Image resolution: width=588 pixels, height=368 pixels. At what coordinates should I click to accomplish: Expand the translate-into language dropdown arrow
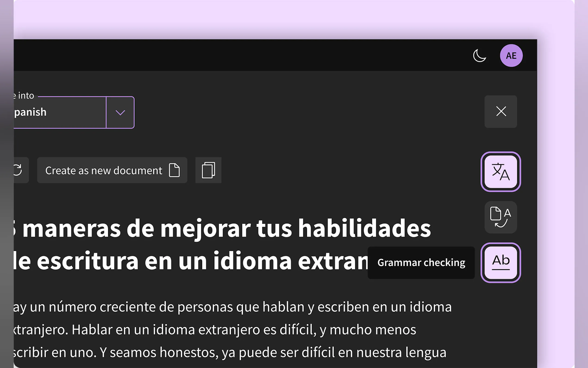tap(120, 112)
